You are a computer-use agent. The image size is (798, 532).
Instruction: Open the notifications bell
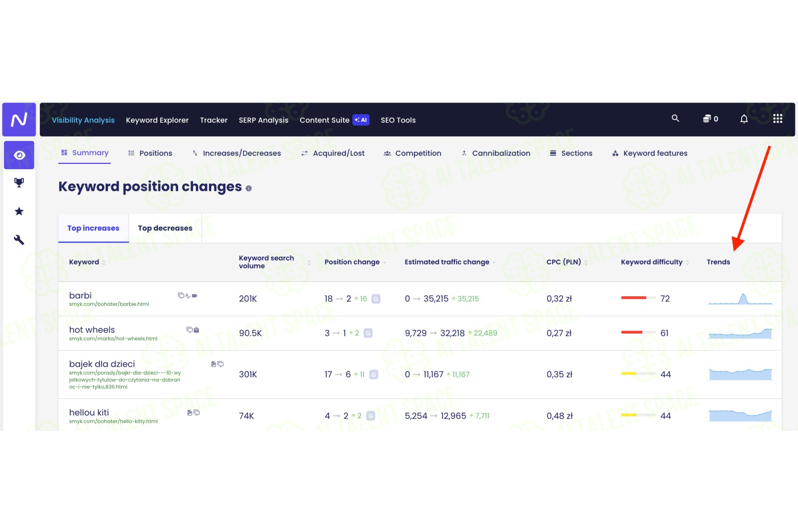point(744,119)
